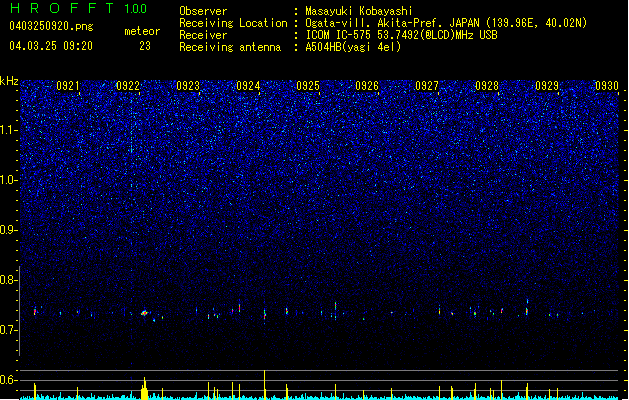Image resolution: width=629 pixels, height=400 pixels.
Task: Click the tallest yellow spike in the bottom power graph
Action: pos(264,385)
